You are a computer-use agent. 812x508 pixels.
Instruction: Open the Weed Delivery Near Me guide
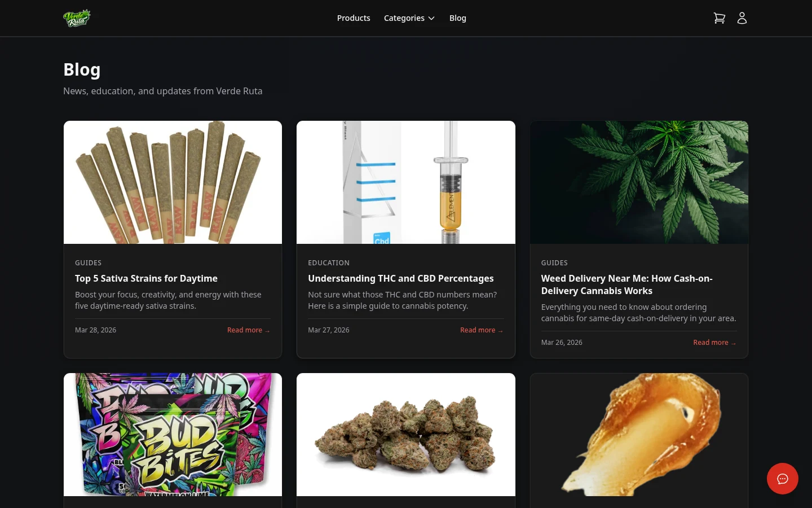[x=626, y=284]
